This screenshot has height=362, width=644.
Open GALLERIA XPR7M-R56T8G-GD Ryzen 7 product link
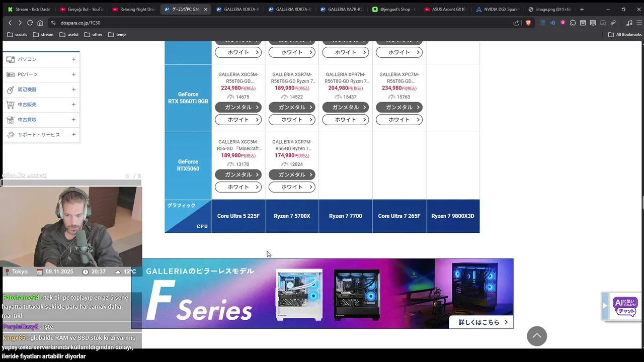(x=346, y=77)
